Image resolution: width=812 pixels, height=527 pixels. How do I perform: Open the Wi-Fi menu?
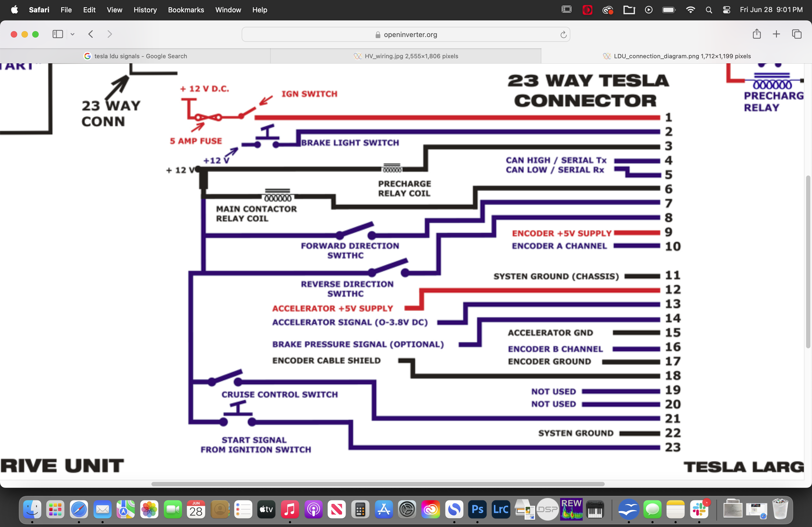coord(690,10)
